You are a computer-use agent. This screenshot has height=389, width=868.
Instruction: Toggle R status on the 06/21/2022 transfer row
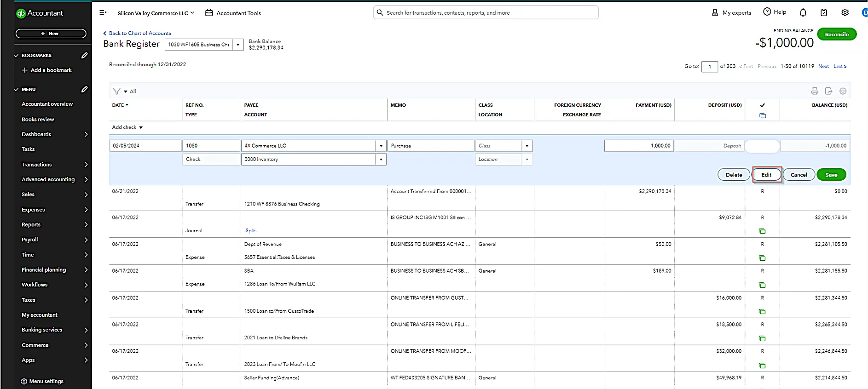762,191
